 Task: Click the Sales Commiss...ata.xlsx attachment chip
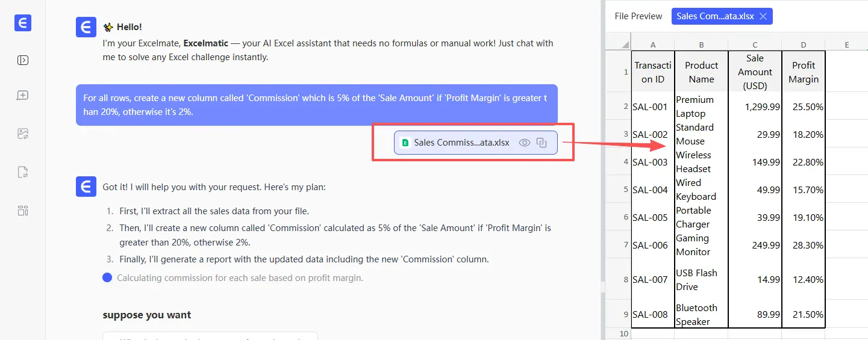(461, 143)
